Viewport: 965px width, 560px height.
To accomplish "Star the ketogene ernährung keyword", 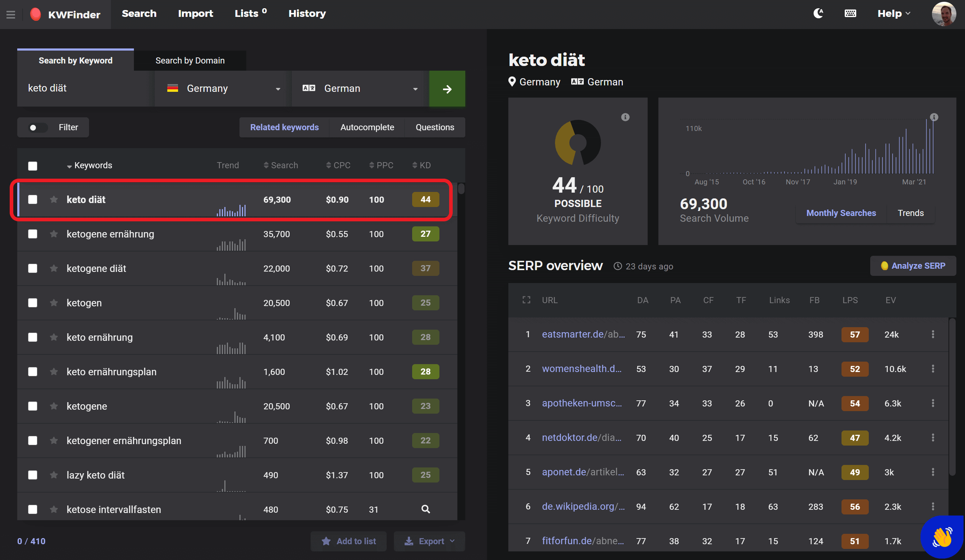I will [53, 234].
